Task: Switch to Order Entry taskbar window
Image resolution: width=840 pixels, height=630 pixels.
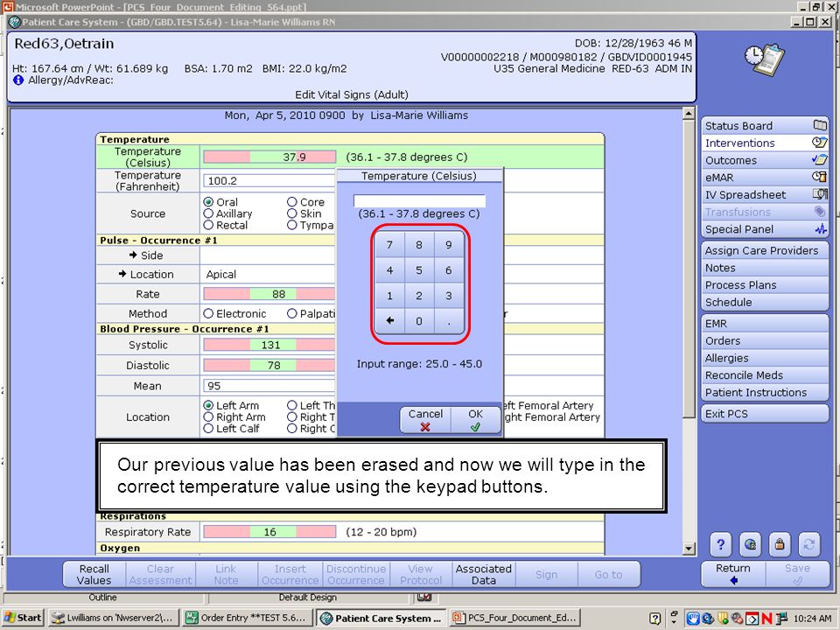Action: coord(246,618)
